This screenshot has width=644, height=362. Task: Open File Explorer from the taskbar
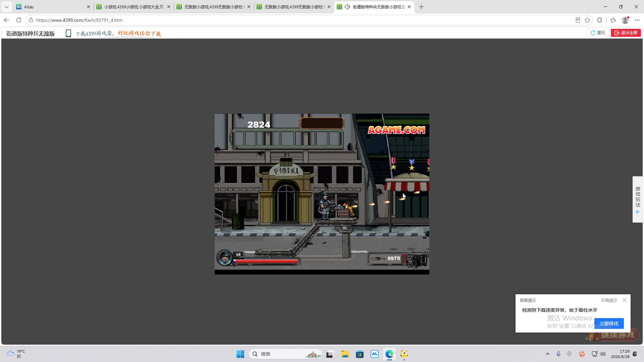[x=345, y=354]
